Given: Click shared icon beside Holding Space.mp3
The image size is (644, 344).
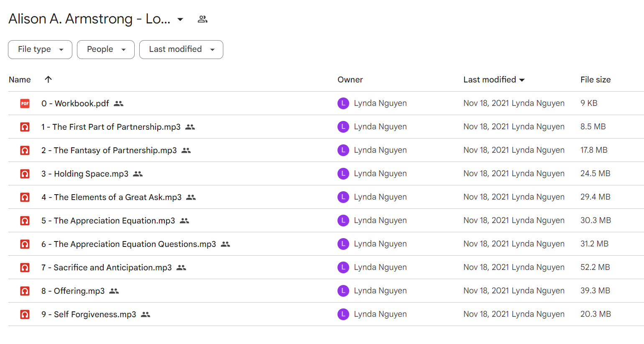Looking at the screenshot, I should click(x=138, y=174).
